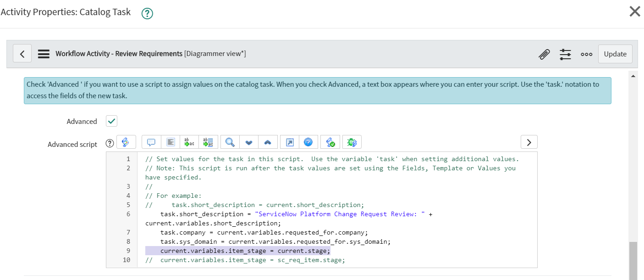Uncheck the Advanced checkbox
The width and height of the screenshot is (644, 280).
pyautogui.click(x=111, y=121)
